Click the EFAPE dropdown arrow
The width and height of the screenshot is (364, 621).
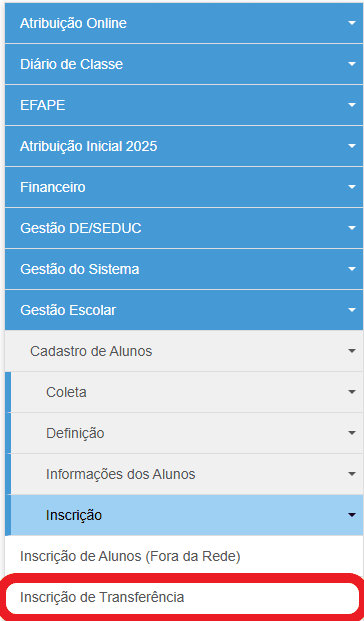[x=352, y=105]
